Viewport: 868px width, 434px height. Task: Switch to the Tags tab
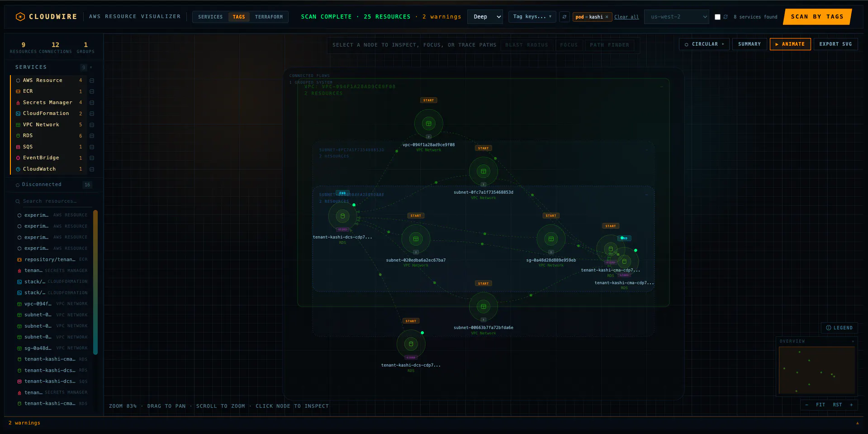coord(239,17)
